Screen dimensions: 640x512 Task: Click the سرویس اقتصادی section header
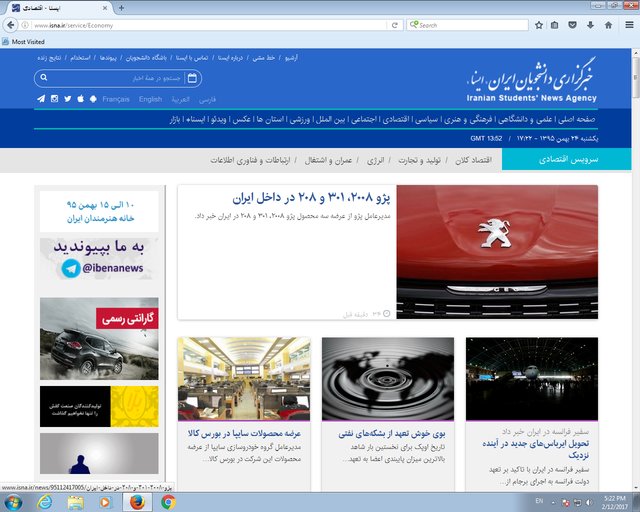[567, 159]
